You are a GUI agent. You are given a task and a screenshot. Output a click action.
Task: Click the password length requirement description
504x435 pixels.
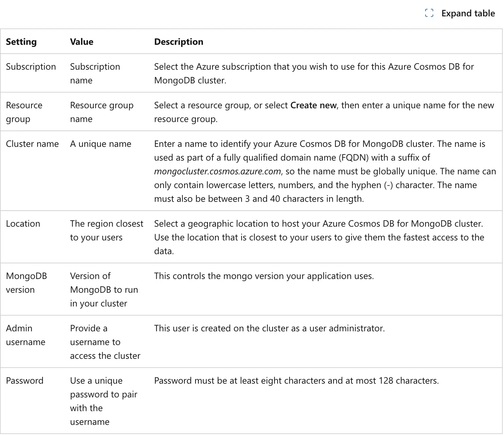[x=296, y=381]
